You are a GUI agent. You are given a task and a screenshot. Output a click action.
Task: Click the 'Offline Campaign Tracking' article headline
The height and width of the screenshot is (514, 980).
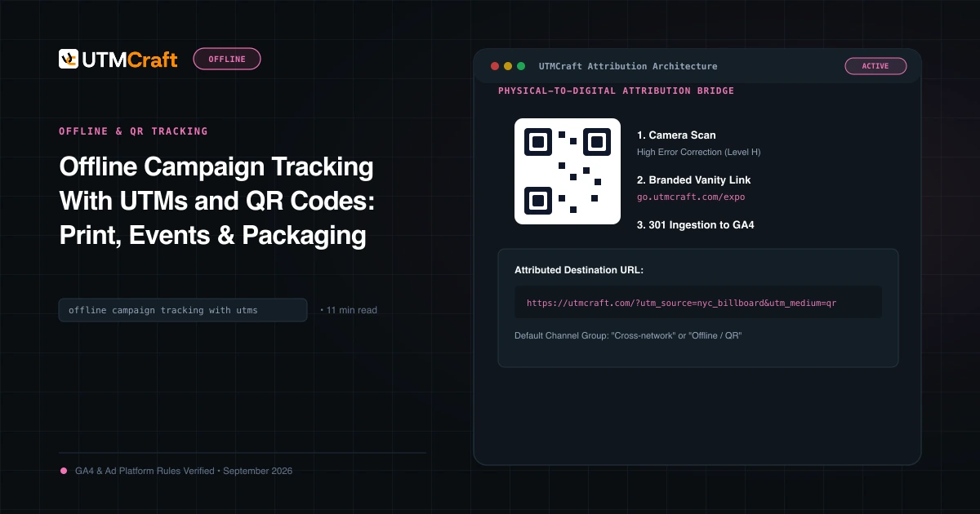tap(217, 201)
